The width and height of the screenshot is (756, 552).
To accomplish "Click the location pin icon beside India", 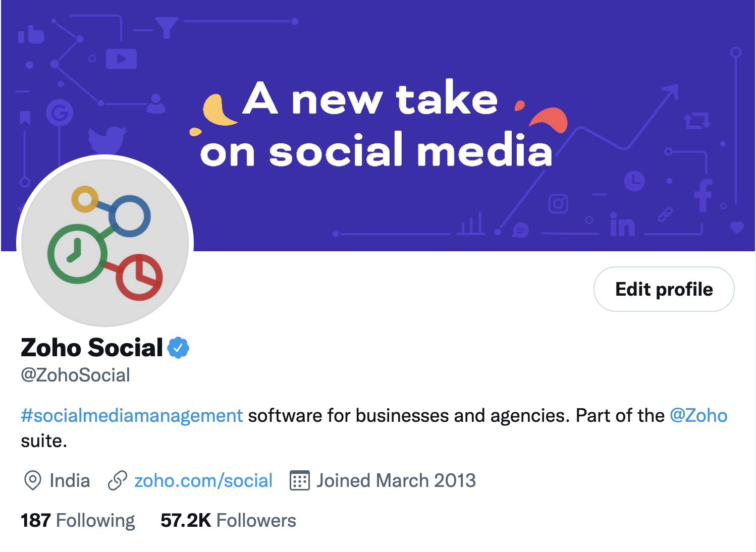I will (33, 480).
